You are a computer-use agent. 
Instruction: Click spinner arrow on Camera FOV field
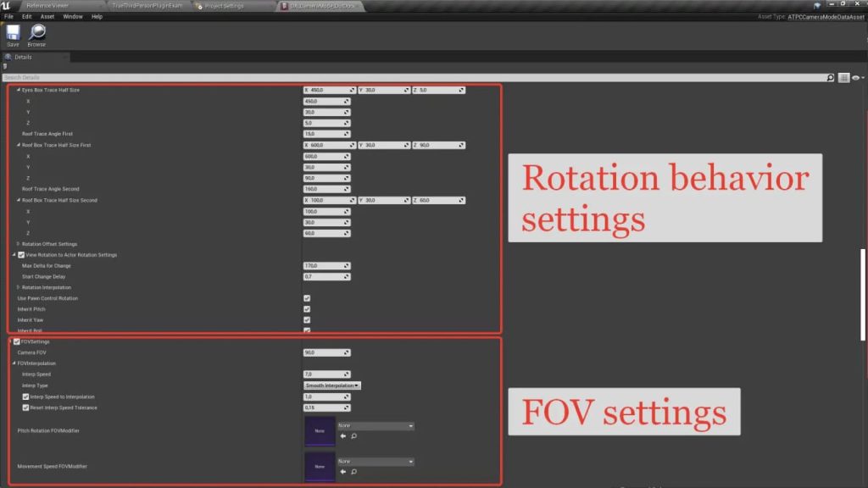tap(347, 352)
